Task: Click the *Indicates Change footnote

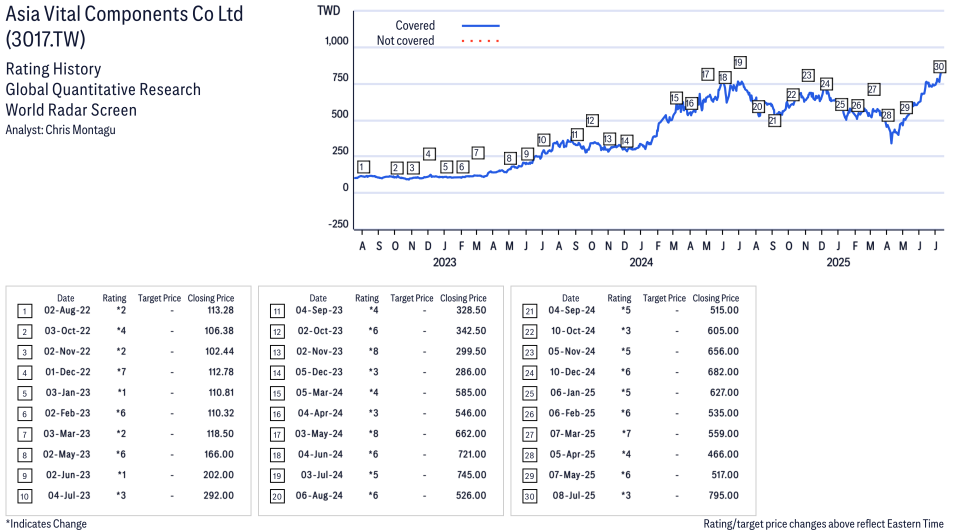Action: coord(46,524)
